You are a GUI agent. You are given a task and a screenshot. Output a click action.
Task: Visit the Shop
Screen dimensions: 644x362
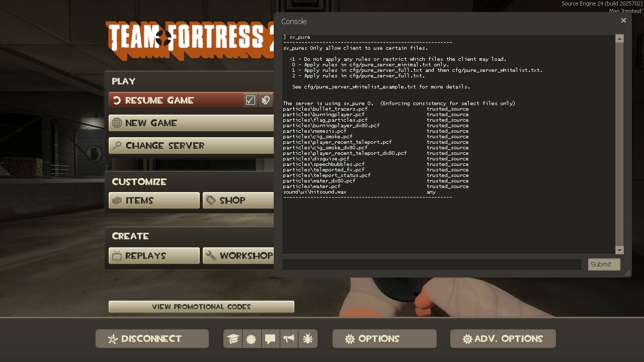(238, 201)
